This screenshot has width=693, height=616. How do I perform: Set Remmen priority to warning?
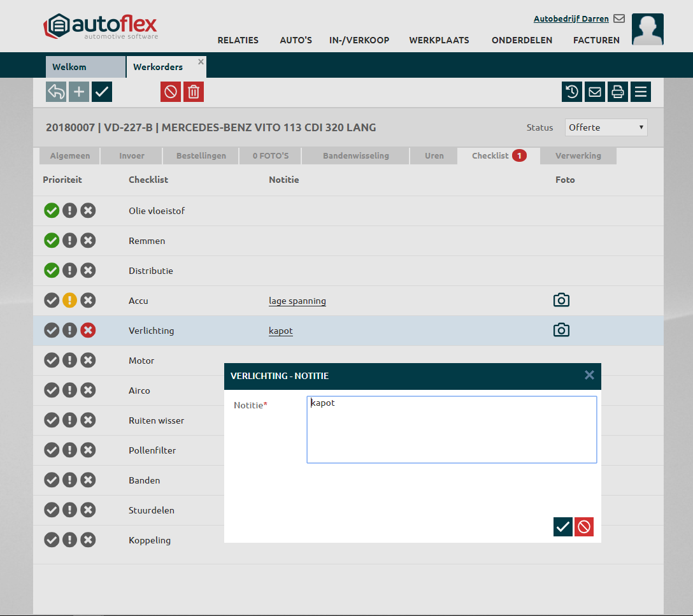[x=70, y=241]
